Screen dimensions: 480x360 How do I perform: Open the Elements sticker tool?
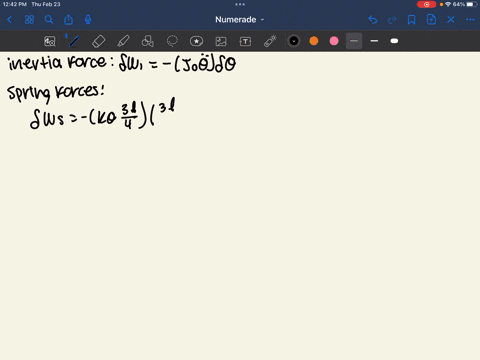pos(196,41)
